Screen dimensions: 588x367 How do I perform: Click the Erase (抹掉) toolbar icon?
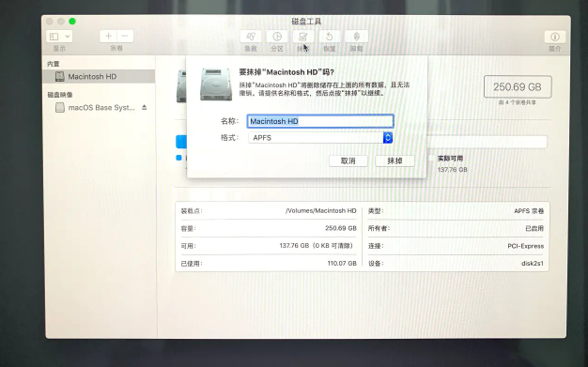point(303,37)
